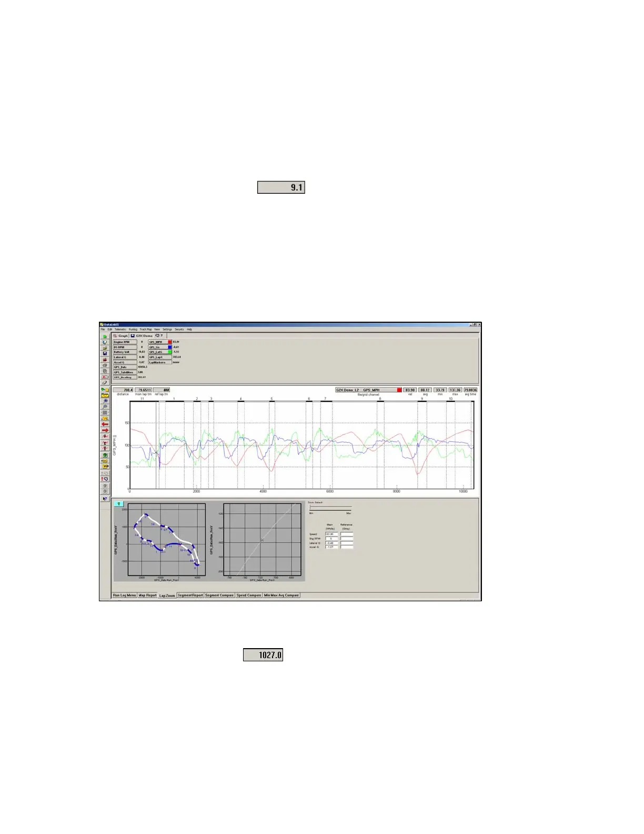Screen dimensions: 644x834
Task: Click the Battery Volt channel button
Action: click(x=125, y=352)
